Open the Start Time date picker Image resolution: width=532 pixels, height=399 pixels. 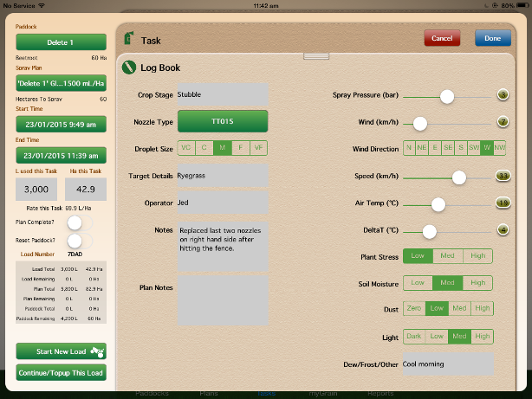[x=61, y=123]
